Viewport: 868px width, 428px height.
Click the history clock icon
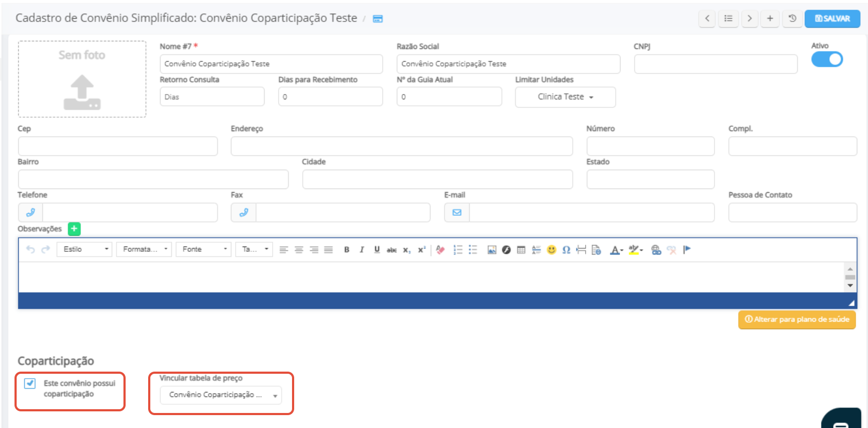(792, 18)
